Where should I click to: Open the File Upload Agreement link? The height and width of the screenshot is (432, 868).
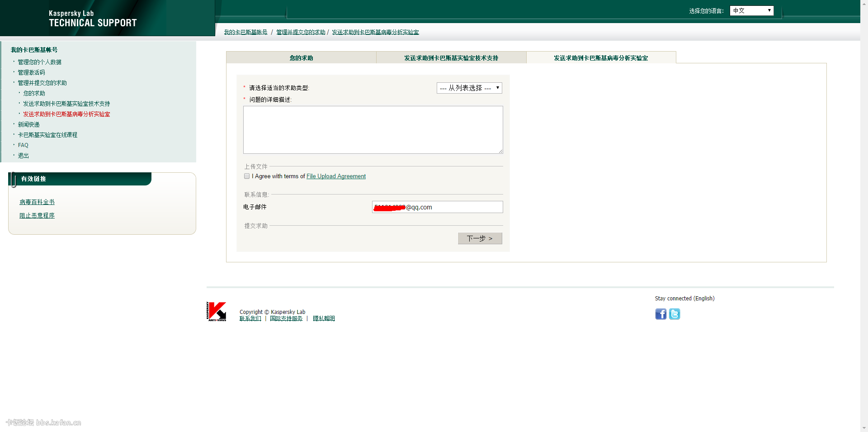336,176
